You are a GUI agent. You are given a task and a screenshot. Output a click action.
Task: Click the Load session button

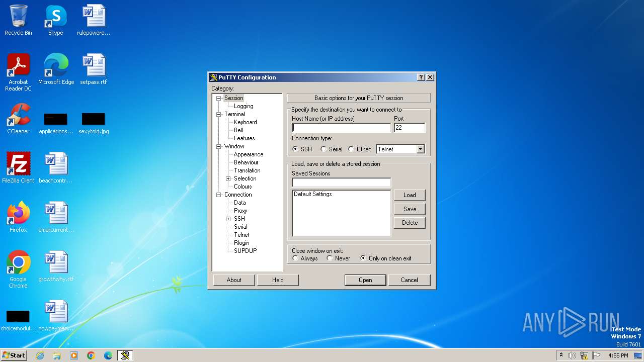click(410, 195)
